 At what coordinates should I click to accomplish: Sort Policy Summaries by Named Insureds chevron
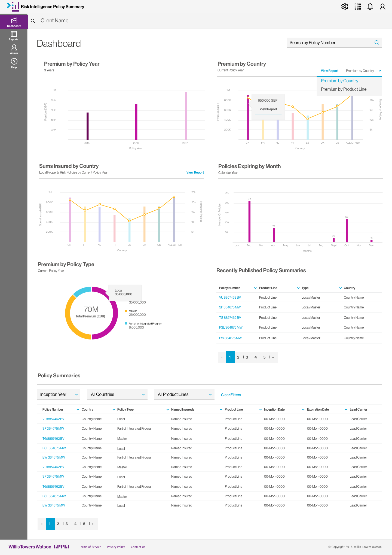click(221, 410)
